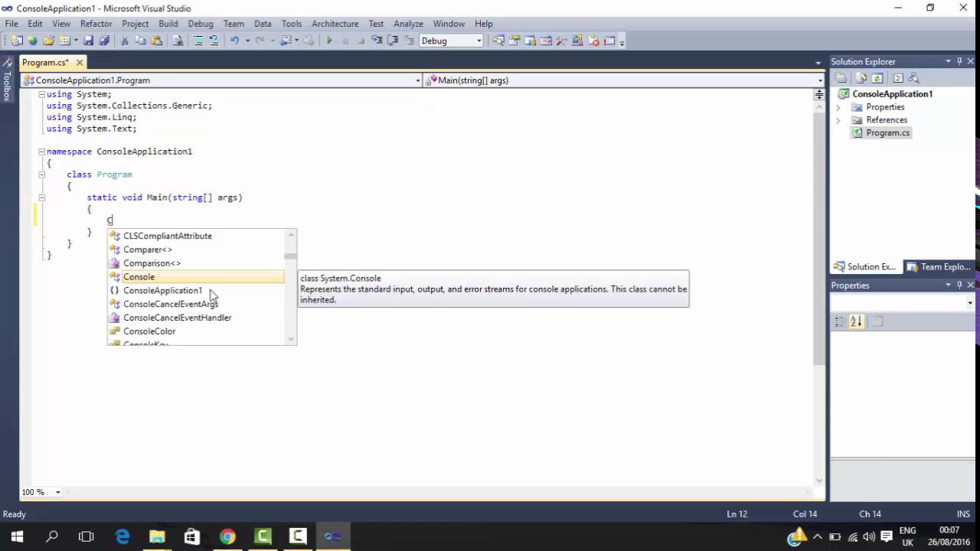Collapse the namespace ConsoleApplication1 code block
Viewport: 980px width, 551px height.
tap(41, 152)
